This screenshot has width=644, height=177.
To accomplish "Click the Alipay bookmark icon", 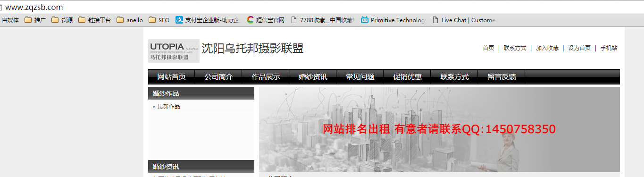I will (x=179, y=20).
